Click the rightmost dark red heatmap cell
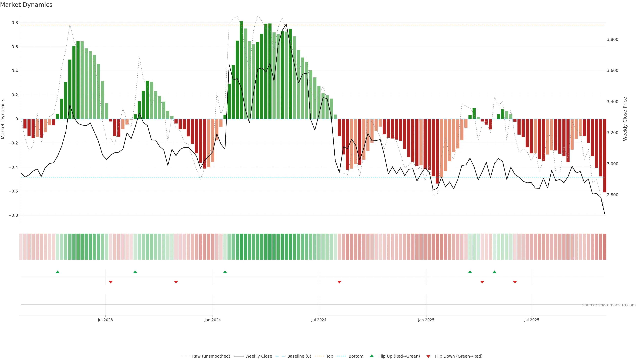644x362 pixels. pyautogui.click(x=604, y=247)
